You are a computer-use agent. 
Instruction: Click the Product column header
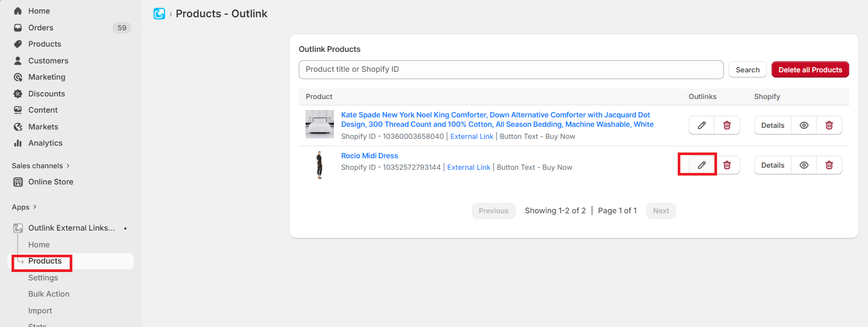319,96
